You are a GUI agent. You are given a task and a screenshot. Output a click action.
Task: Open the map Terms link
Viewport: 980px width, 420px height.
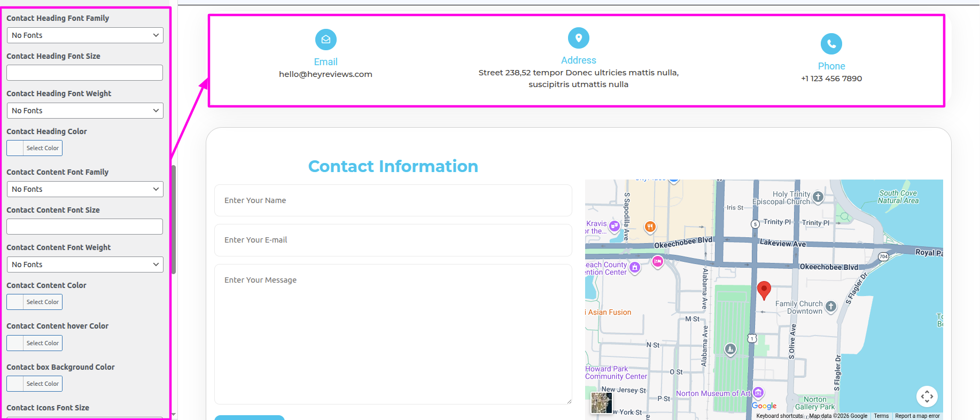[881, 416]
